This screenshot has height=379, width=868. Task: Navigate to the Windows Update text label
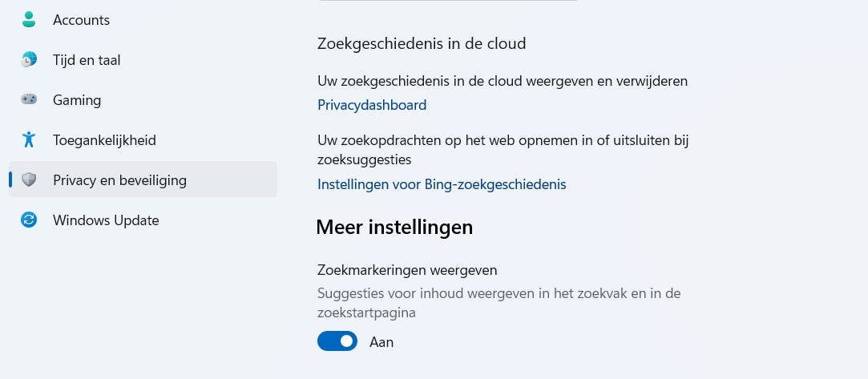pyautogui.click(x=106, y=220)
